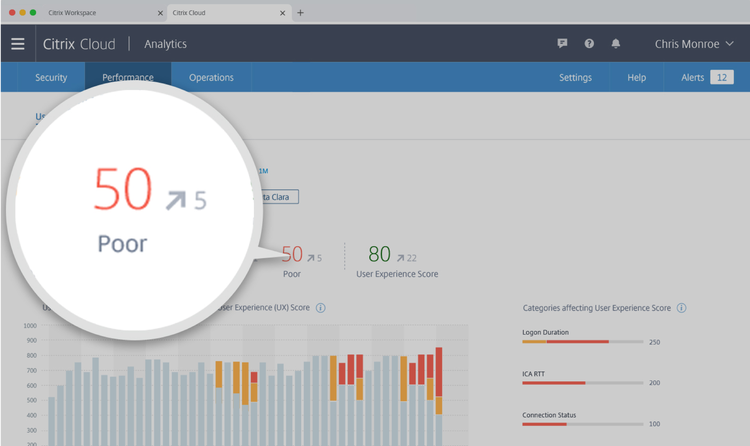Open the Alerts link

pos(692,78)
